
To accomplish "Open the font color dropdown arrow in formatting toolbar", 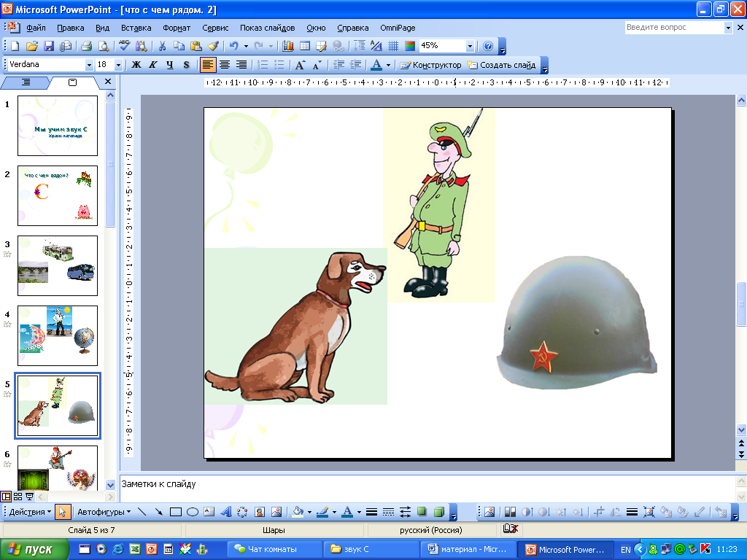I will tap(388, 65).
